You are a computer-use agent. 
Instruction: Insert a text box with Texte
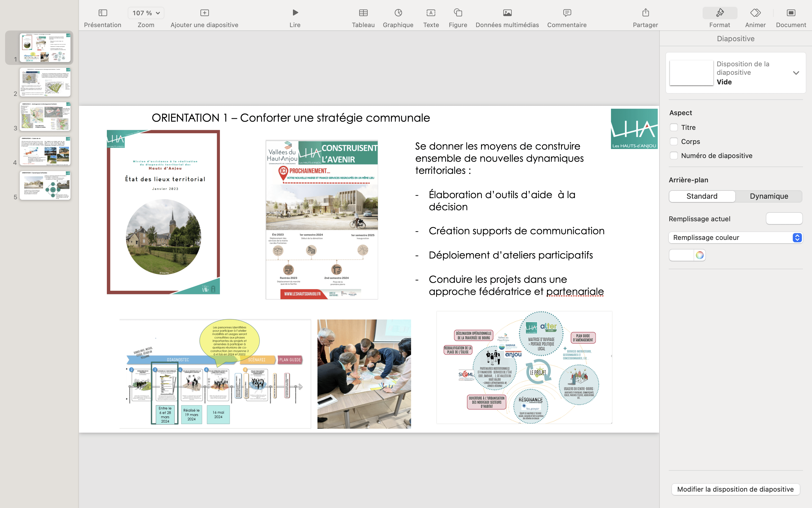[431, 18]
